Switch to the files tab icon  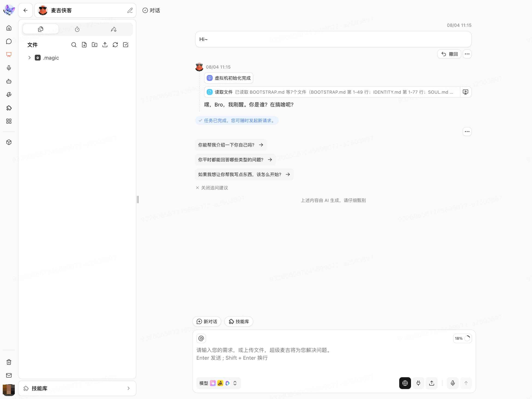point(41,29)
